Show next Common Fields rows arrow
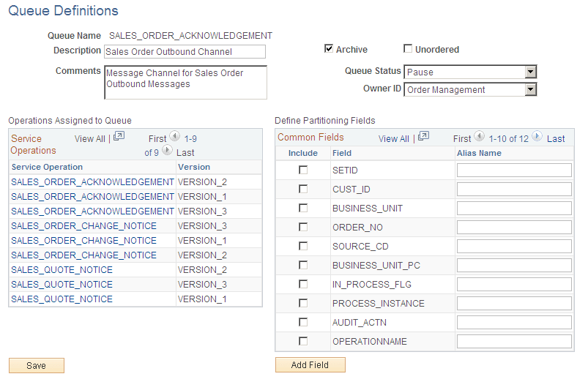This screenshot has height=382, width=588. pyautogui.click(x=537, y=136)
